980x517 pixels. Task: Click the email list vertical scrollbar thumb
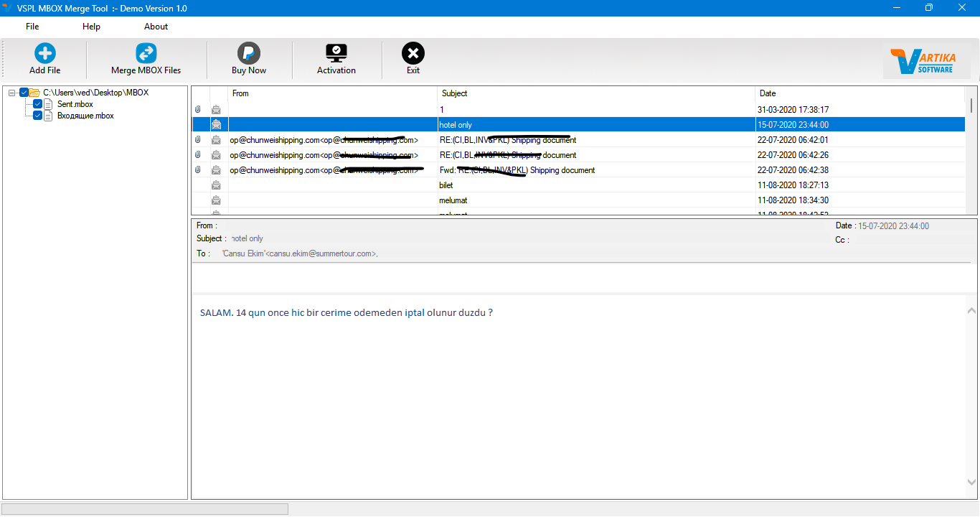click(972, 106)
